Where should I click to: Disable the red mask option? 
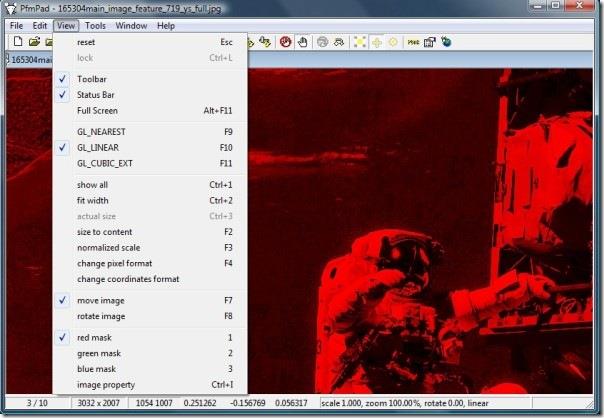95,338
